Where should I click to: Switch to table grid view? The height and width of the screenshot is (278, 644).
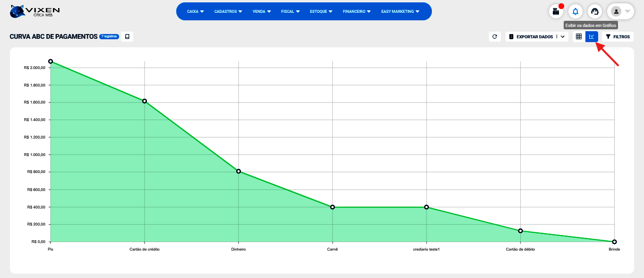point(579,36)
